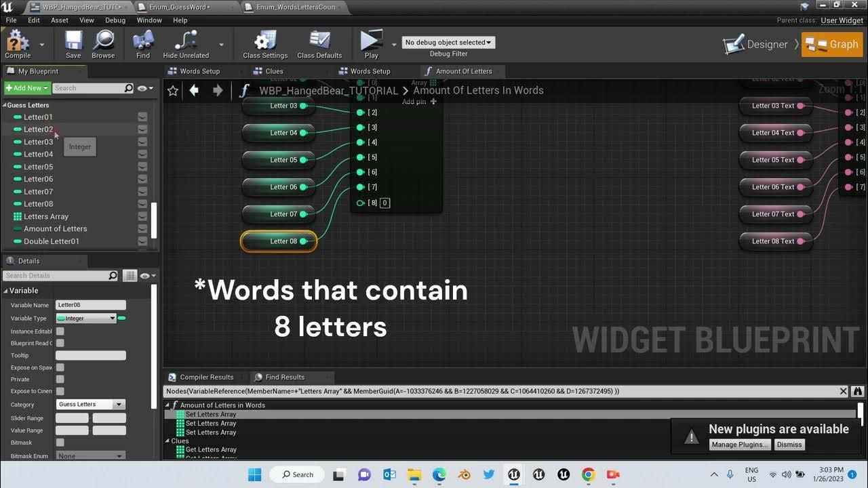The height and width of the screenshot is (488, 868).
Task: Bookmark graph with the star icon
Action: pos(173,90)
